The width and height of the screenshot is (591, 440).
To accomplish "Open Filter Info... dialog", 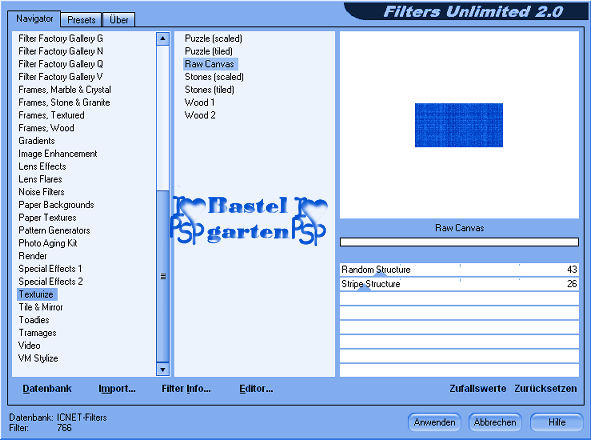I will pos(186,389).
